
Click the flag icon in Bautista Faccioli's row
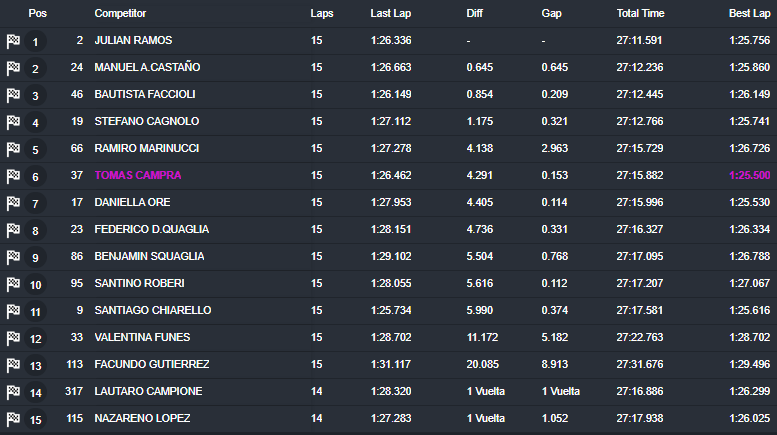tap(13, 95)
